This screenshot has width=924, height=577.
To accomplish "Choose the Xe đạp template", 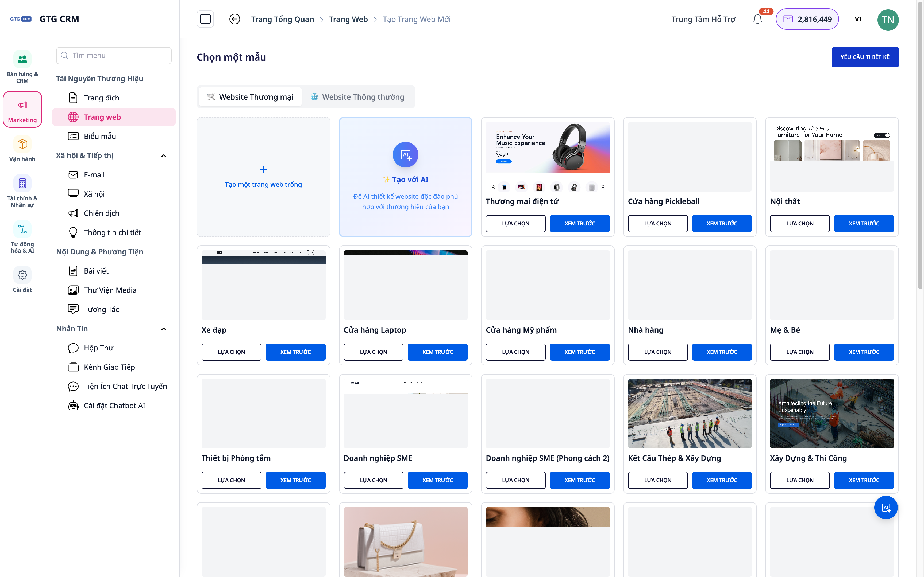I will [231, 352].
